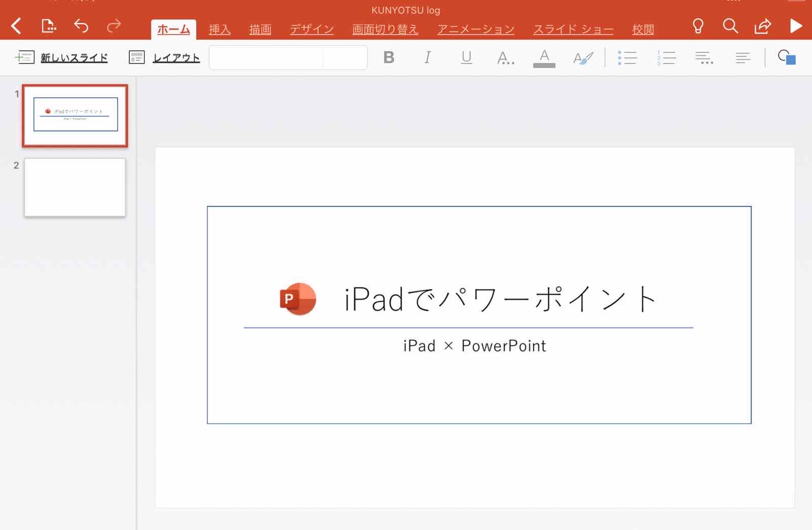Switch to the 挿入 tab
Viewport: 812px width, 530px height.
click(x=220, y=29)
